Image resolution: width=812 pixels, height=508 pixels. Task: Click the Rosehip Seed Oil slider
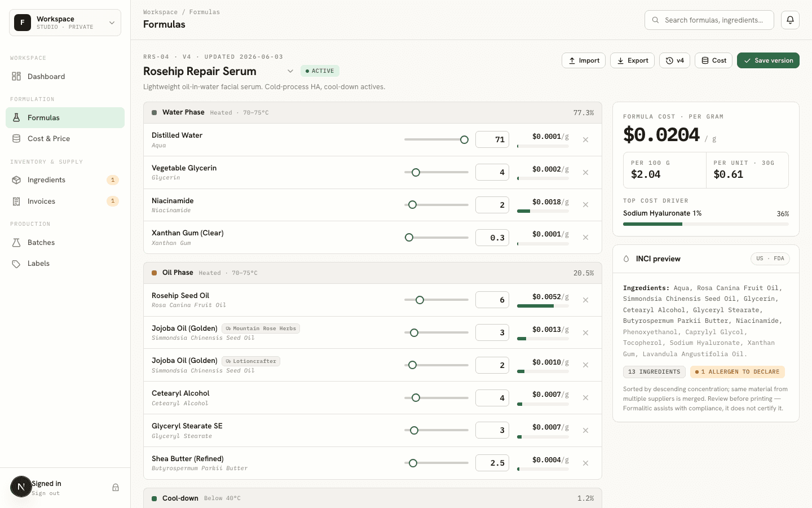pos(436,300)
